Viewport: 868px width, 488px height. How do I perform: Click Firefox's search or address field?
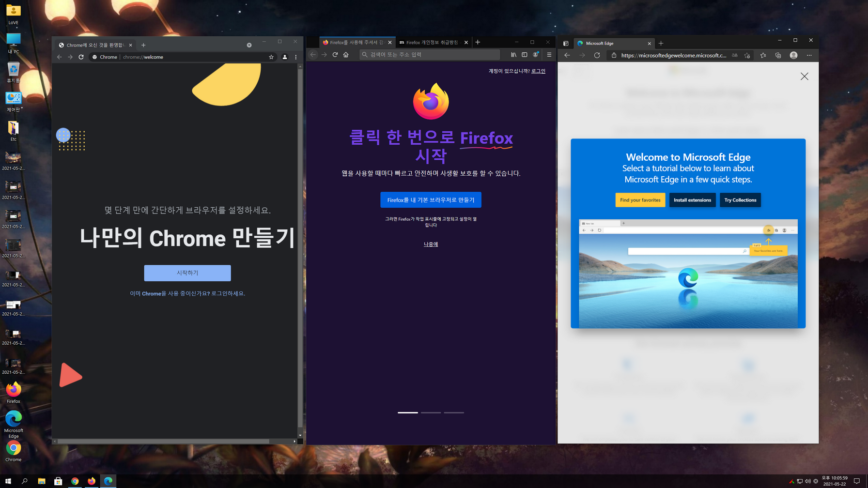(430, 55)
